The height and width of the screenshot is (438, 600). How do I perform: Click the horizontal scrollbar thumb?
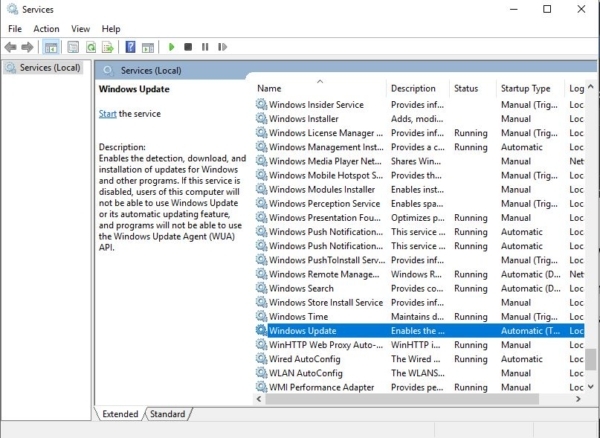pos(402,399)
